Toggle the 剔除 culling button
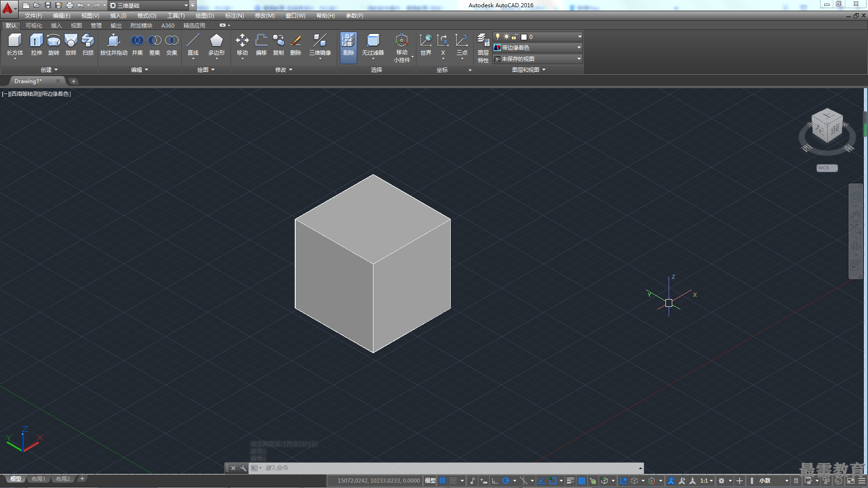The width and height of the screenshot is (868, 488). [x=349, y=47]
